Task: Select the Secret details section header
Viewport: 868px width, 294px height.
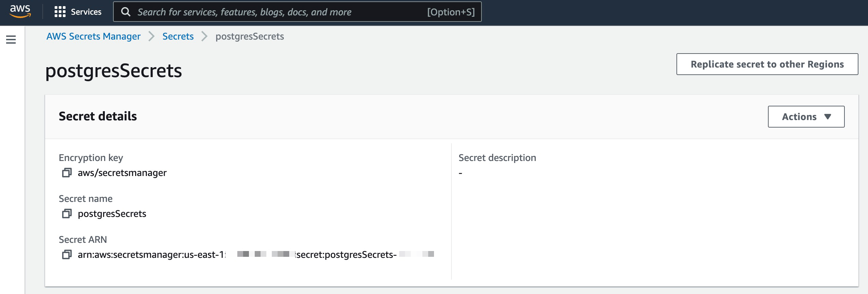Action: [x=98, y=116]
